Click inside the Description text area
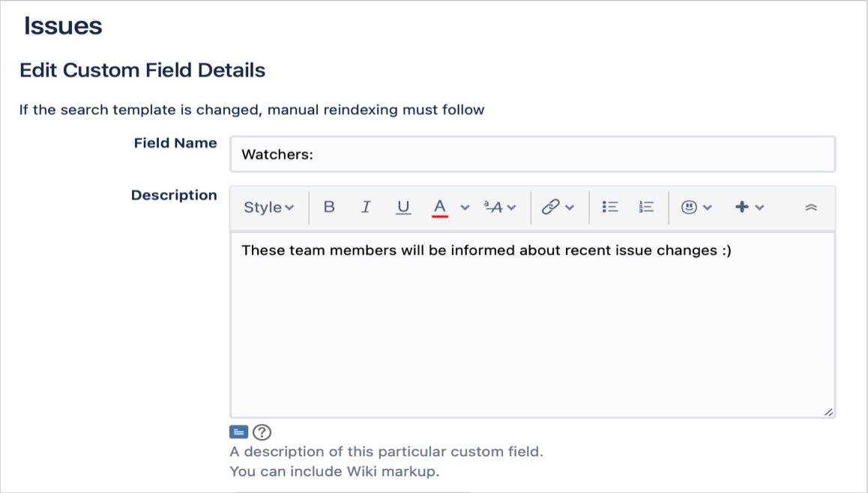Viewport: 868px width, 493px height. click(x=532, y=324)
